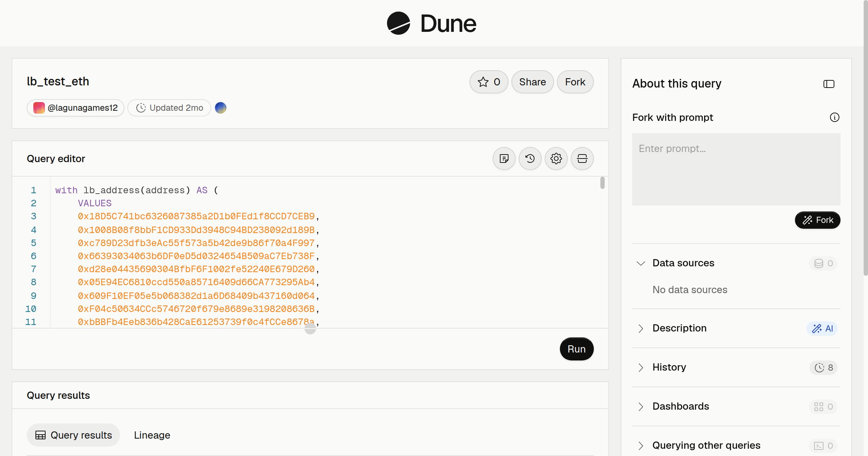The image size is (868, 456).
Task: Star the lb_test_eth query
Action: 489,82
